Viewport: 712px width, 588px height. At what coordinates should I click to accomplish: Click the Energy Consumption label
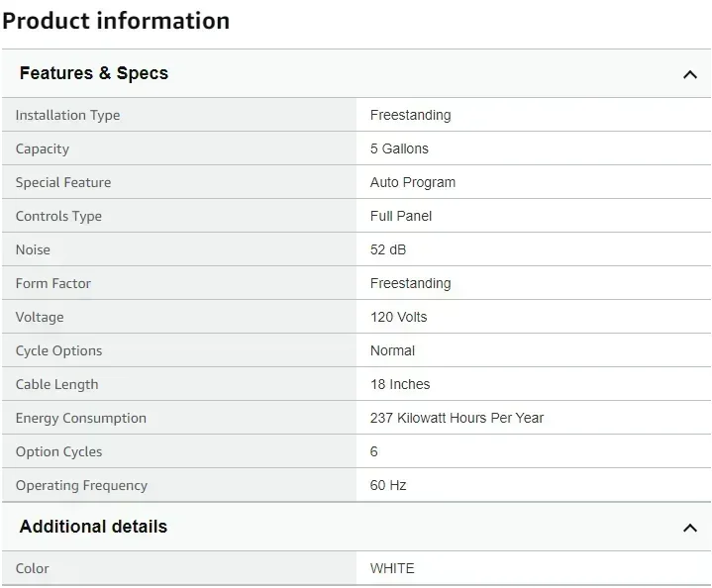[x=80, y=418]
